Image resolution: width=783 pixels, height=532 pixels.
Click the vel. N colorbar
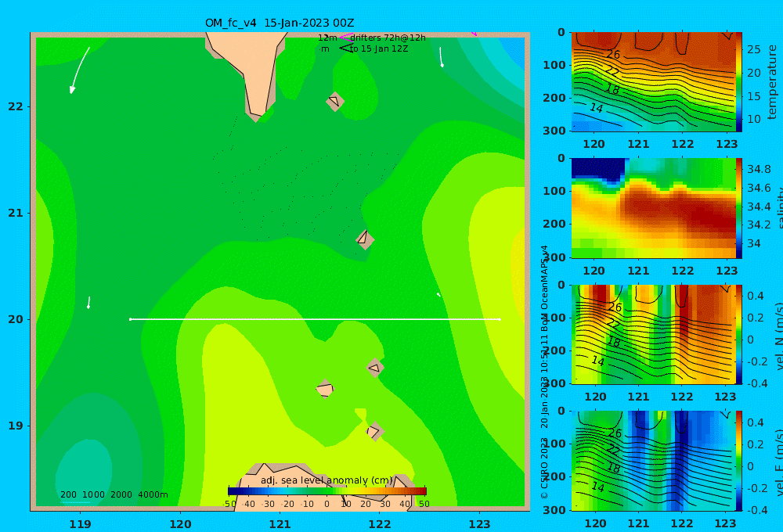click(x=739, y=334)
